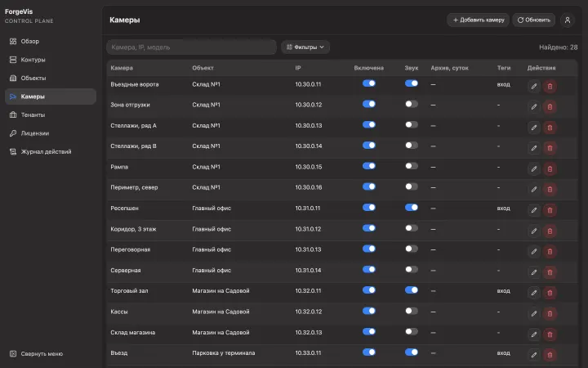
Task: Disable the Въездные ворота camera
Action: [369, 83]
